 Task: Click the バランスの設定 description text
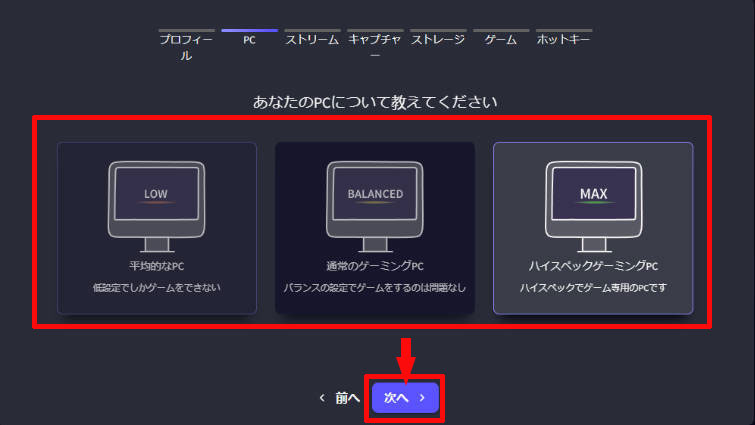[x=375, y=288]
